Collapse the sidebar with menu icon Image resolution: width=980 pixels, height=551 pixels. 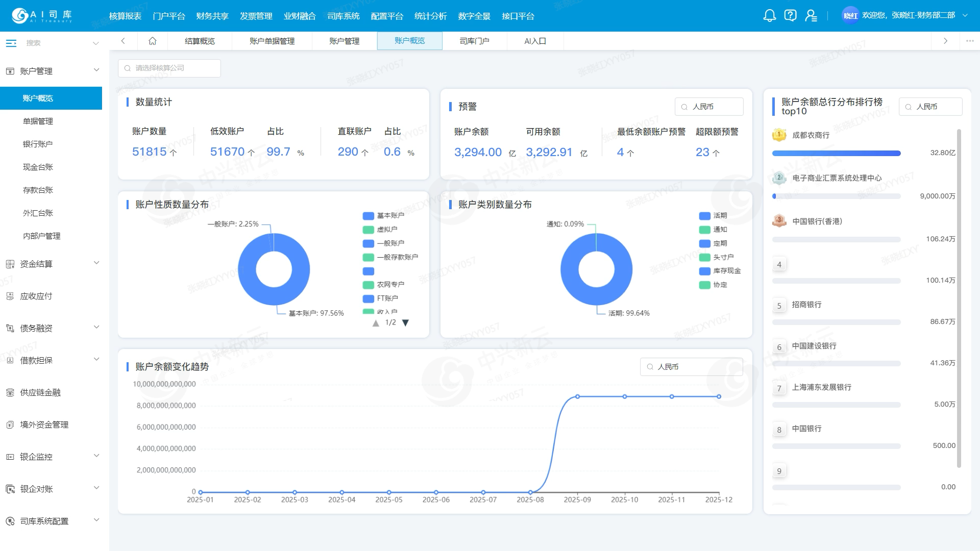[x=11, y=43]
